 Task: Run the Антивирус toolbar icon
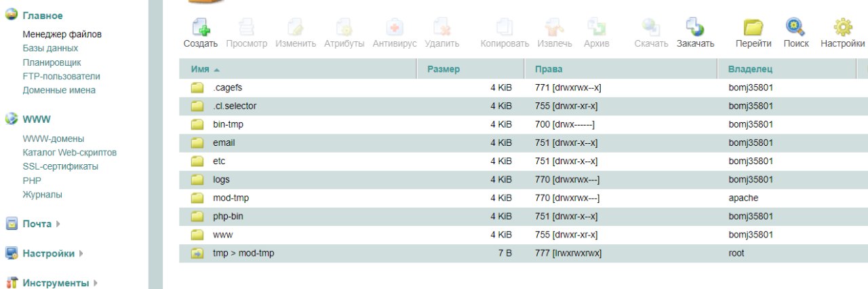395,27
